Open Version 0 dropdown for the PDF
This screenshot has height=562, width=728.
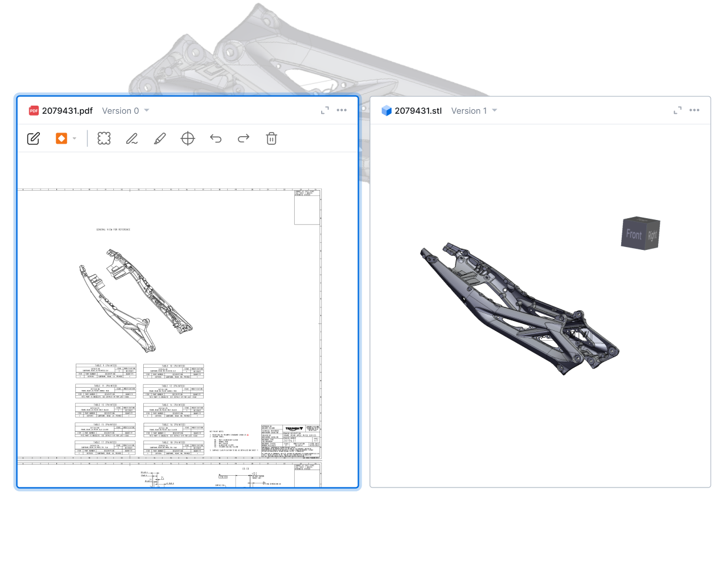126,111
